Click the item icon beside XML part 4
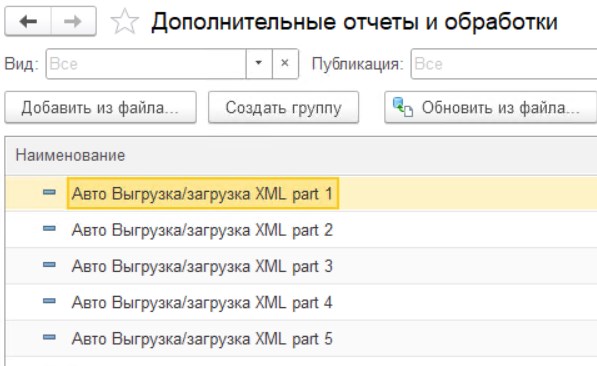 coord(49,301)
